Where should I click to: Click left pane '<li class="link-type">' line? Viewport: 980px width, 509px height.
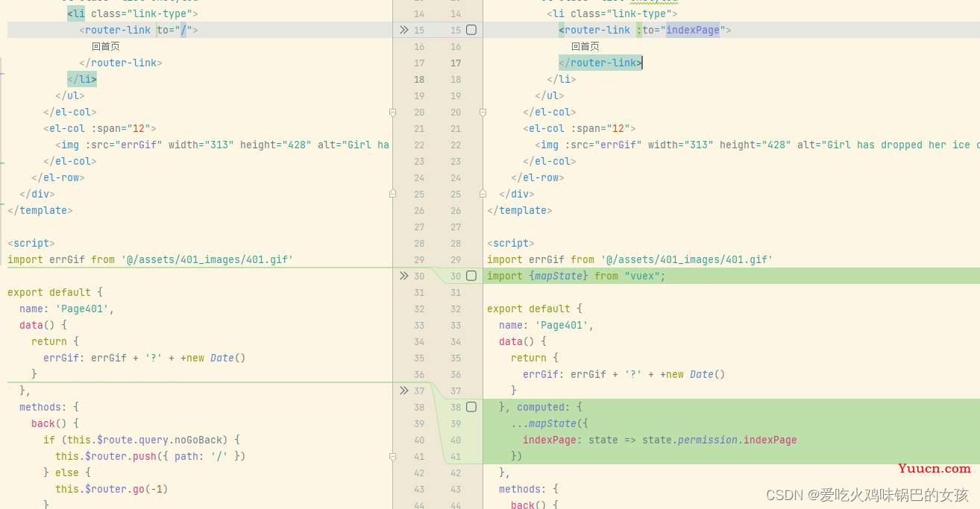pos(133,13)
